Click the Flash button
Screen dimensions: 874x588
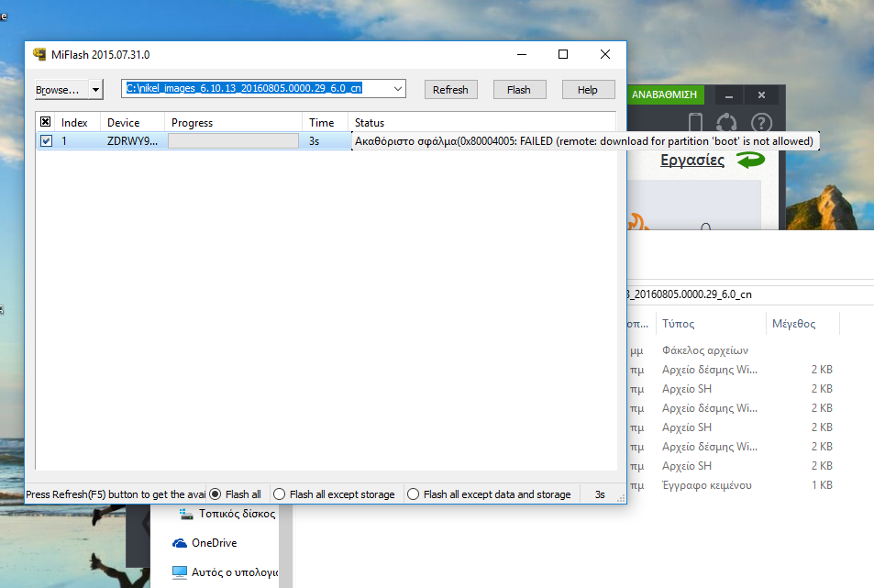click(x=519, y=90)
